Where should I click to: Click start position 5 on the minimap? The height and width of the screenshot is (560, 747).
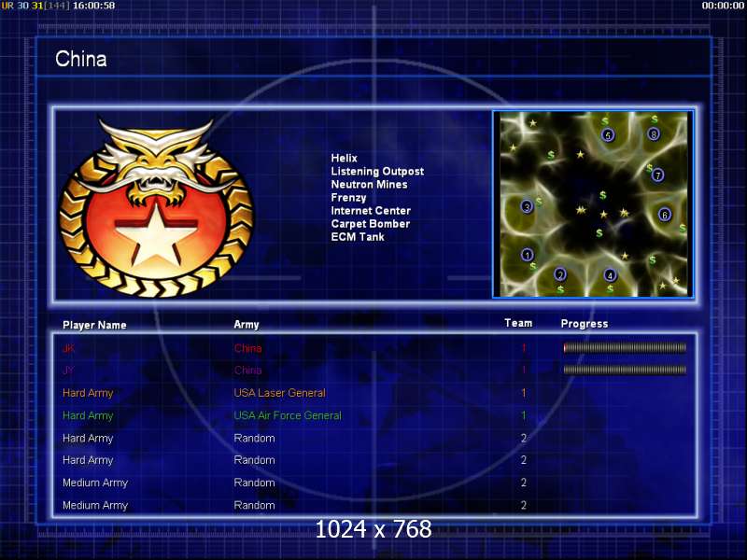(x=608, y=135)
